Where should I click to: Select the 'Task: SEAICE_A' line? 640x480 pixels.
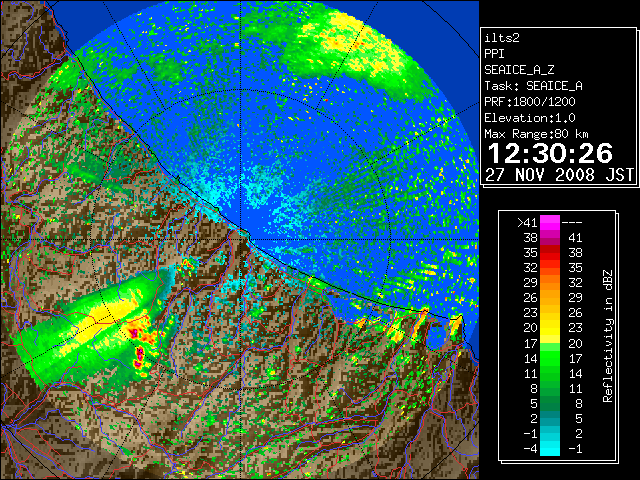pyautogui.click(x=533, y=86)
